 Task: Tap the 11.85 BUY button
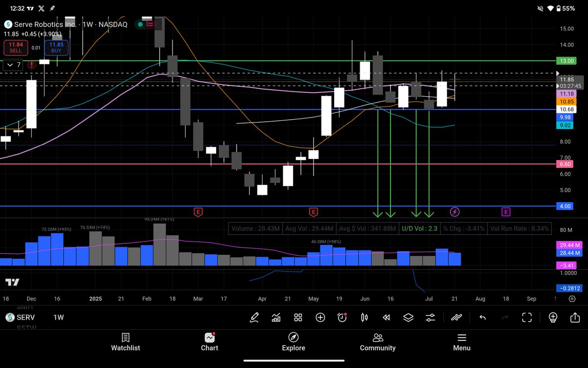click(56, 48)
